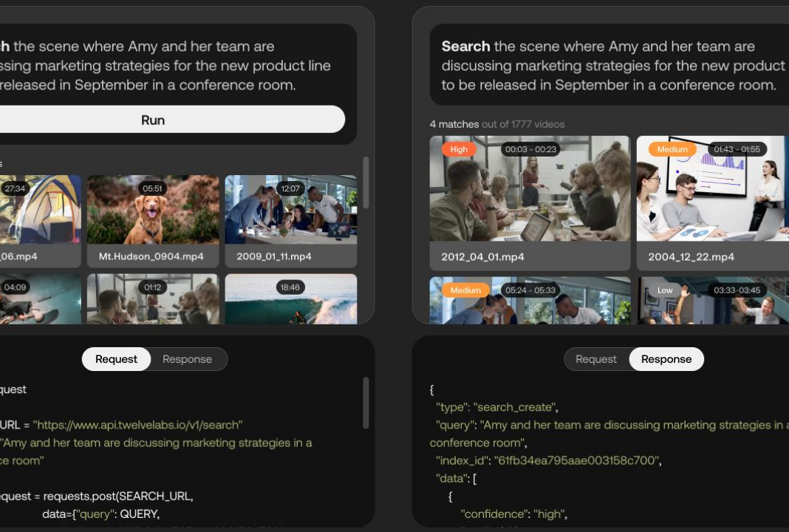Screen dimensions: 789x532
Task: Click the Mt.Hudson_0904.mp4 file name
Action: point(151,256)
